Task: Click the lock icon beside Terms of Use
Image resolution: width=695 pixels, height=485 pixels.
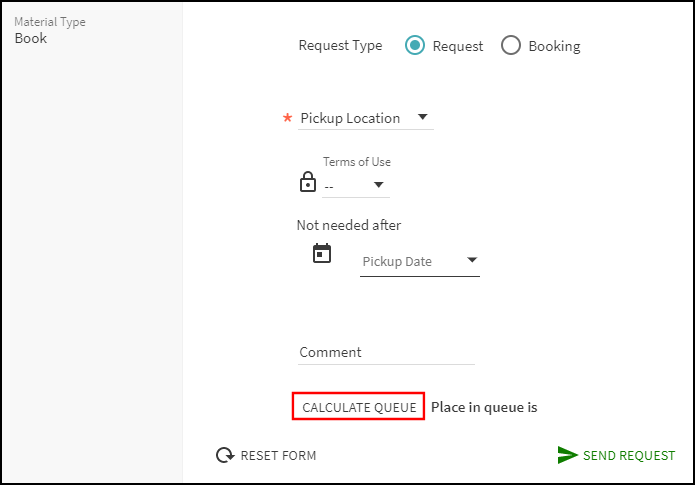Action: pos(308,182)
